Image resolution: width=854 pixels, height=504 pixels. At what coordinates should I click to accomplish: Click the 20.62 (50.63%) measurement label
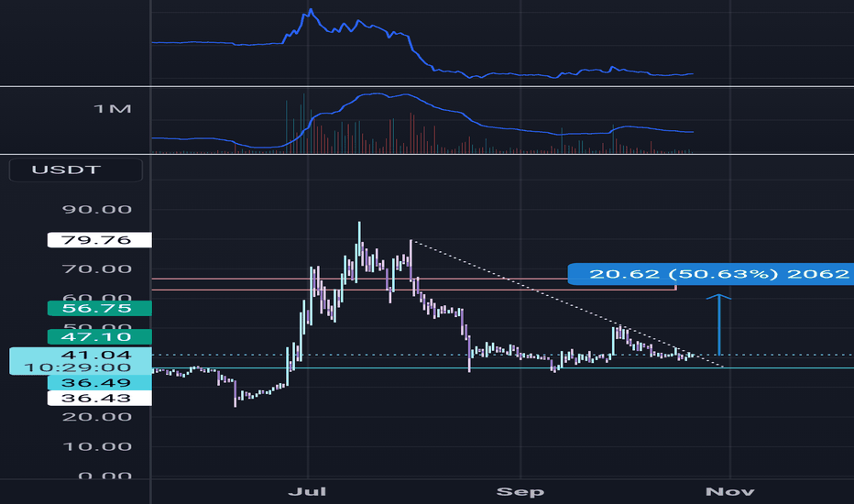tap(710, 274)
